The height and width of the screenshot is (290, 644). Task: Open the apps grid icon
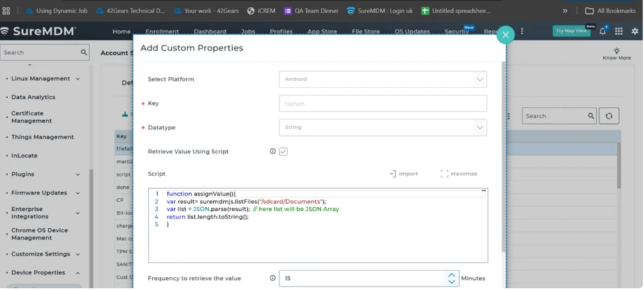619,31
